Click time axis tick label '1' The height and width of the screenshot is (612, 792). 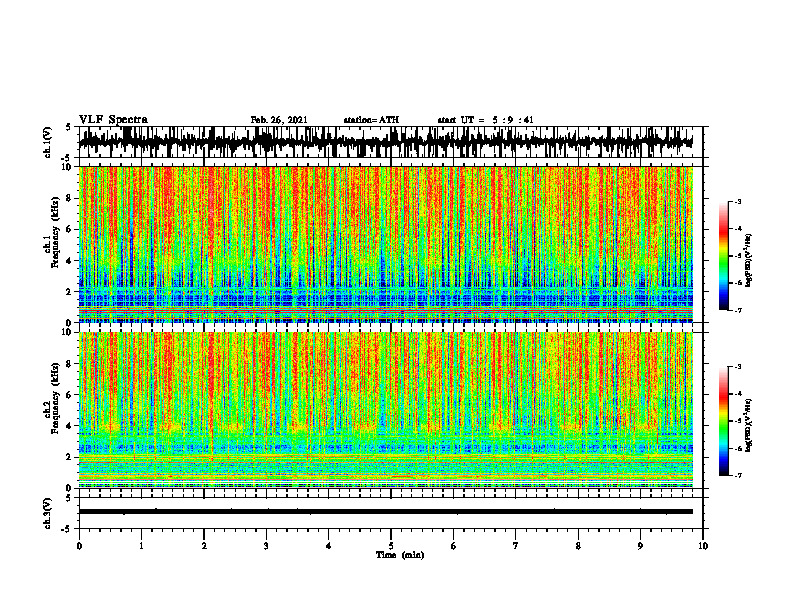click(141, 546)
